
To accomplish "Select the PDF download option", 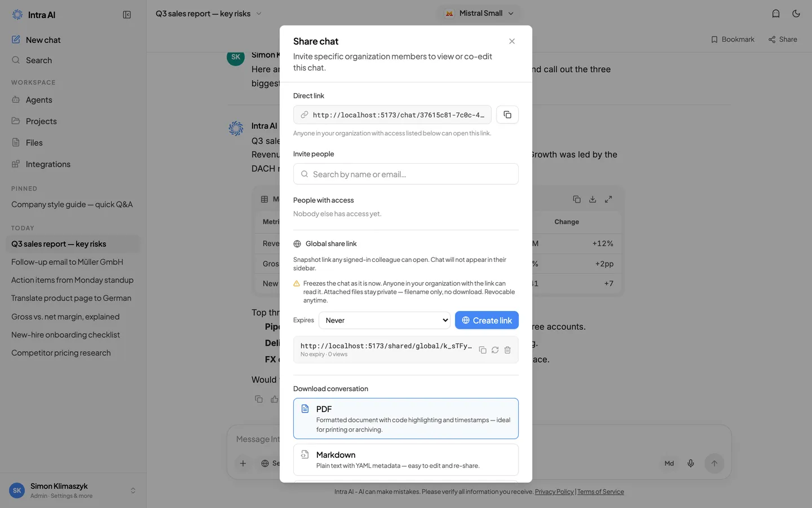I will click(x=406, y=418).
